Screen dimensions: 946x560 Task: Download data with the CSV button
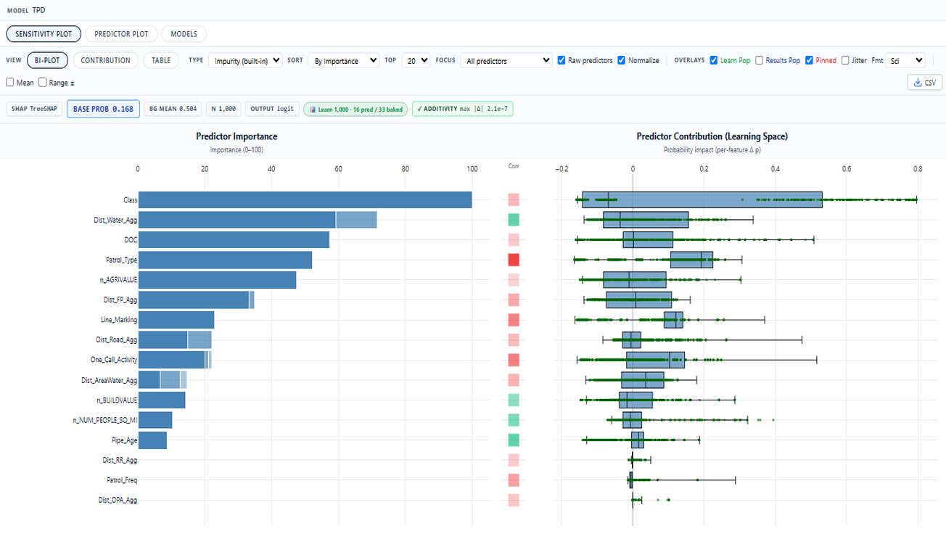tap(924, 83)
